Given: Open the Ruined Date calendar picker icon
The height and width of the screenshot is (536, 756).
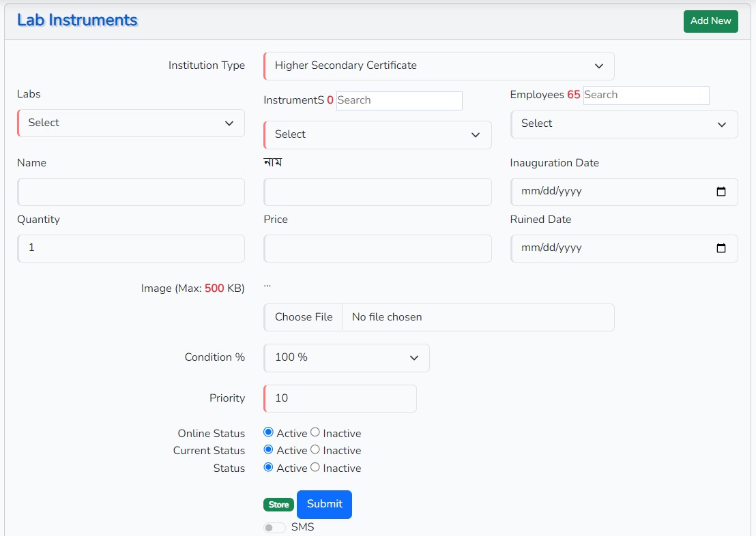Looking at the screenshot, I should click(x=721, y=248).
